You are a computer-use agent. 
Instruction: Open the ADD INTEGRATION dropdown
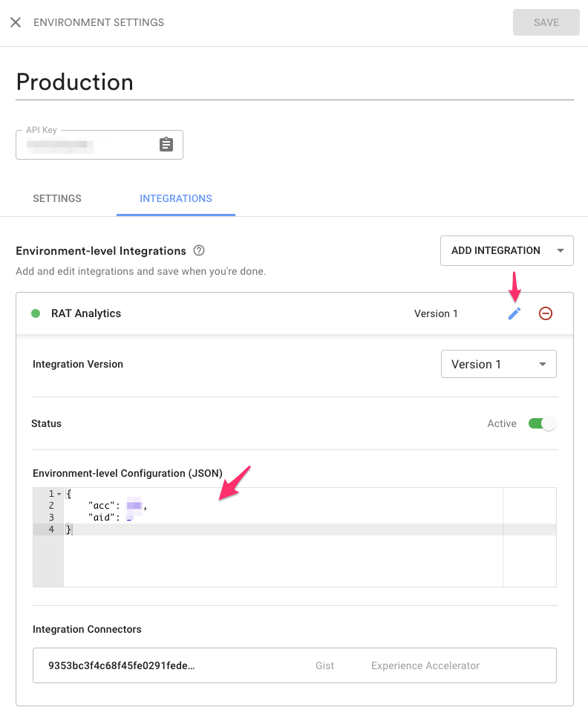click(x=507, y=250)
